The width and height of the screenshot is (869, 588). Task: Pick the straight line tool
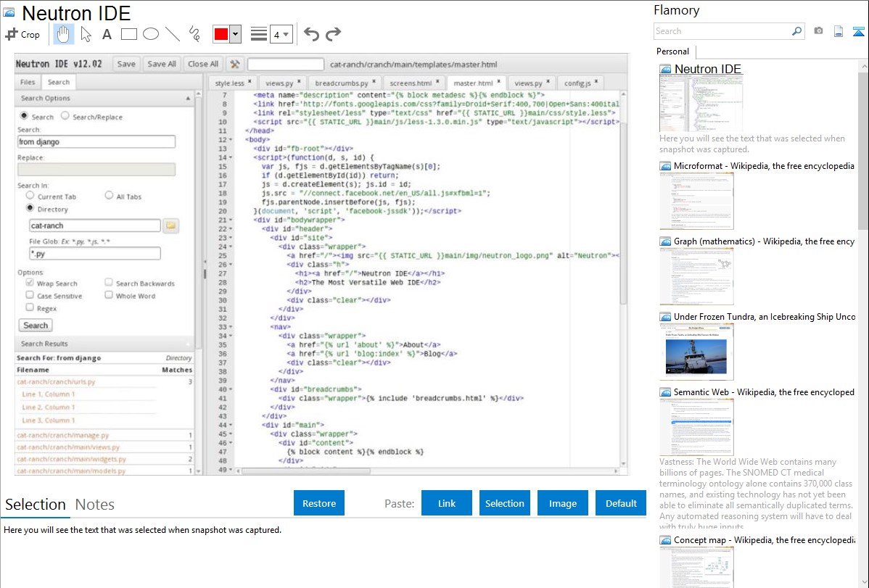[x=173, y=34]
